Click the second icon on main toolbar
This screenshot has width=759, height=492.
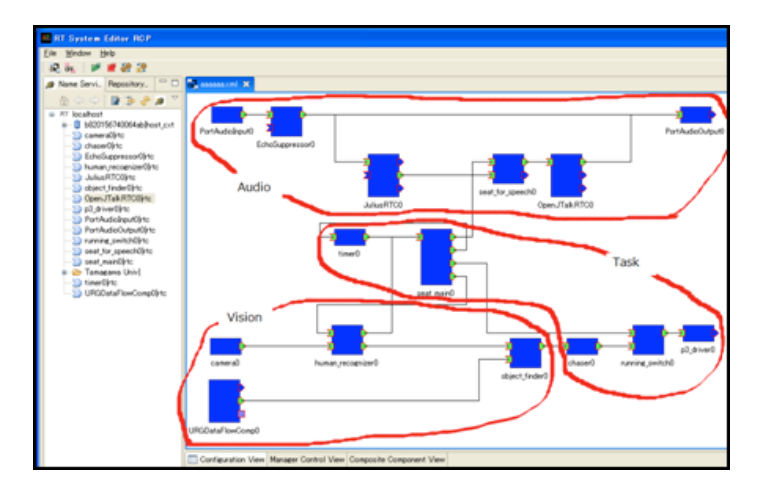click(x=70, y=68)
